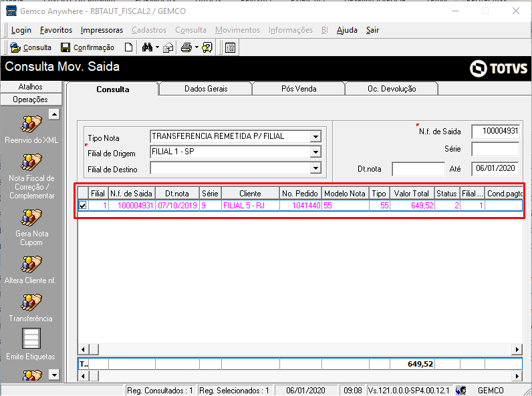This screenshot has height=396, width=532.
Task: Open the Favoritos menu
Action: point(56,30)
